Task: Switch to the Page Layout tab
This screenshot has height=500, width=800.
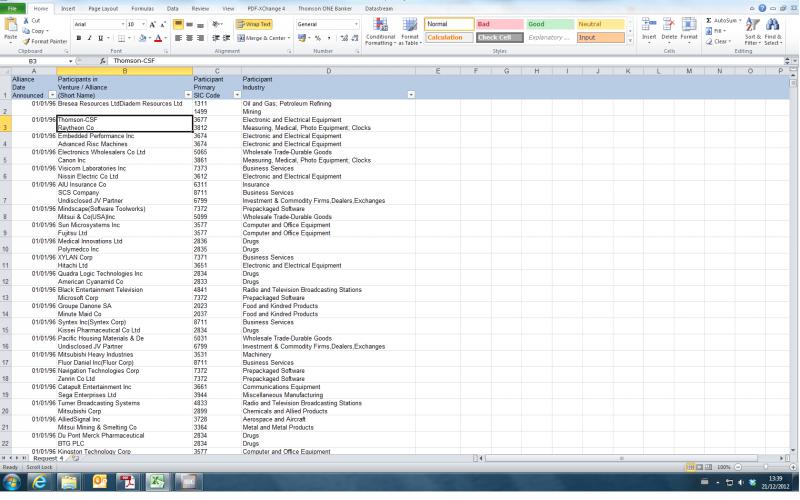Action: pos(103,9)
